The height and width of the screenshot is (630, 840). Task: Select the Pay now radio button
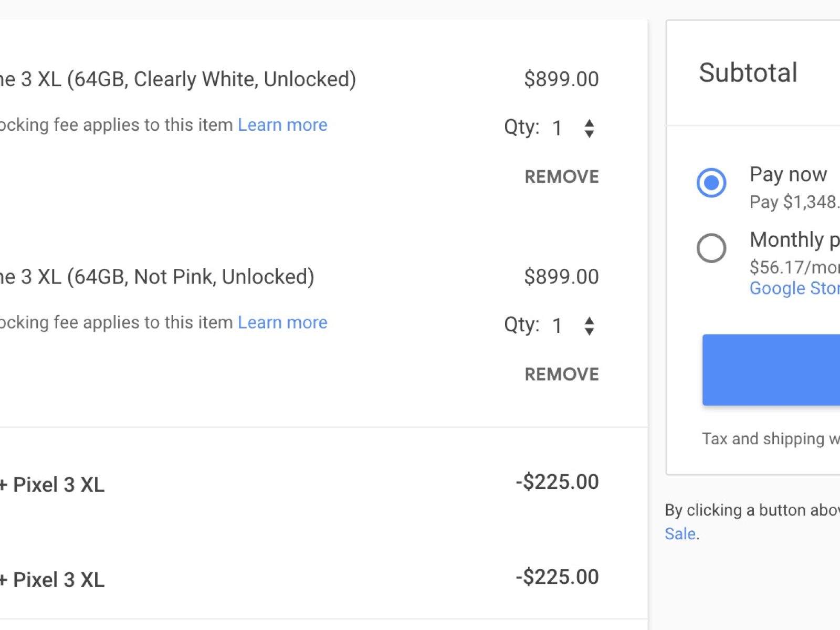(711, 183)
